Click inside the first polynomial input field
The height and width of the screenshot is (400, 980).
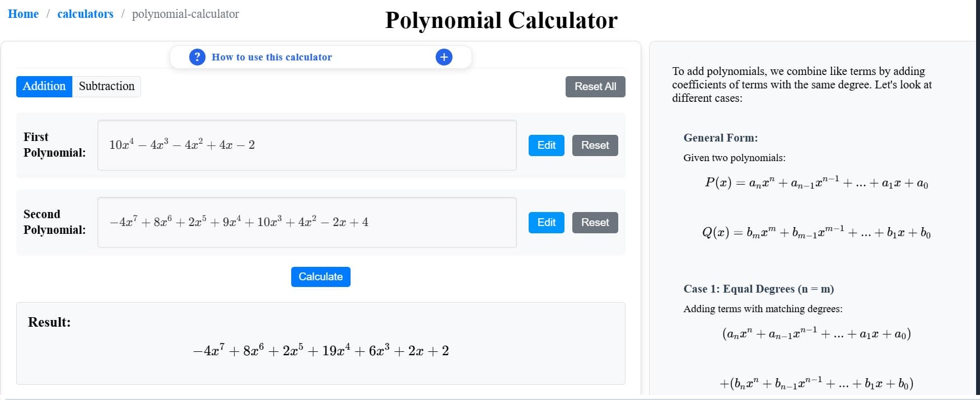(307, 145)
